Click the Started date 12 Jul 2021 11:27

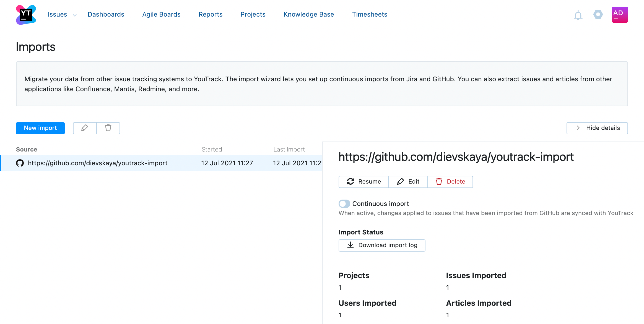click(x=227, y=163)
